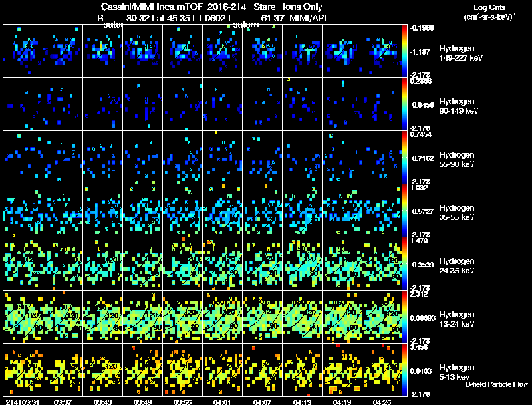Select the 24-35 keV panel at 04:07
Screen dimensions: 532x405
click(x=263, y=264)
